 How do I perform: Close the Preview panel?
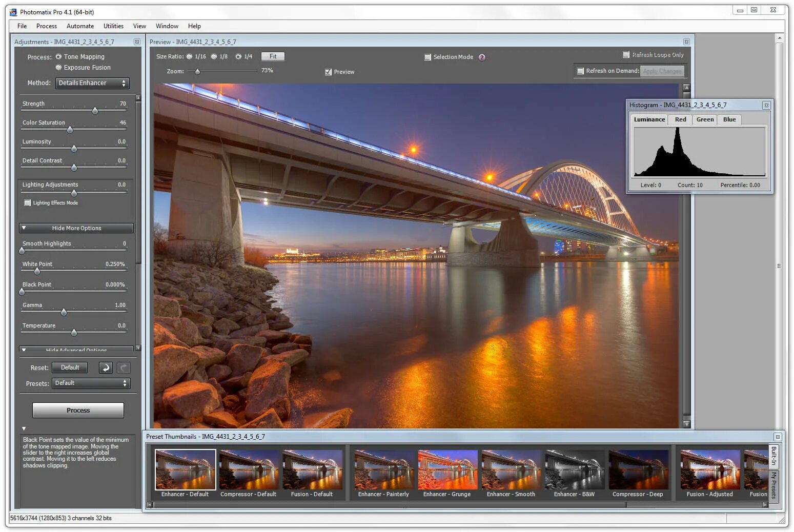pos(686,42)
